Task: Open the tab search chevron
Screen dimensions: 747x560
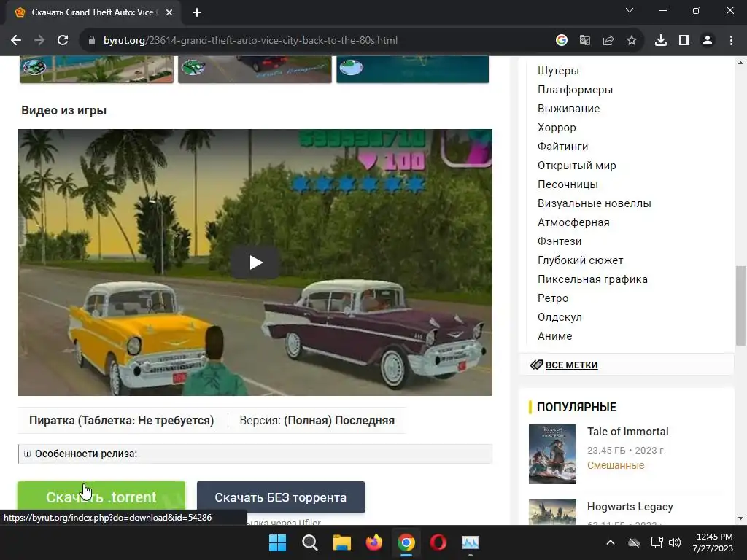Action: coord(630,10)
